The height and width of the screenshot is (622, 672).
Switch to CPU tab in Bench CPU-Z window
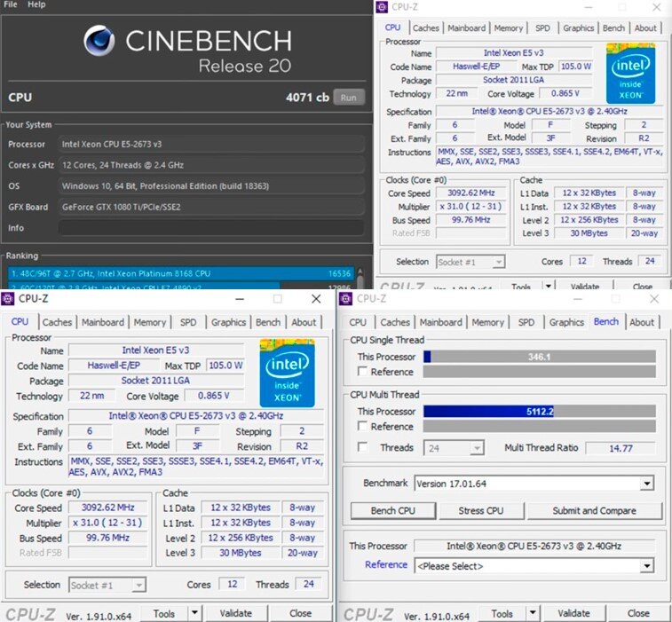pos(358,322)
